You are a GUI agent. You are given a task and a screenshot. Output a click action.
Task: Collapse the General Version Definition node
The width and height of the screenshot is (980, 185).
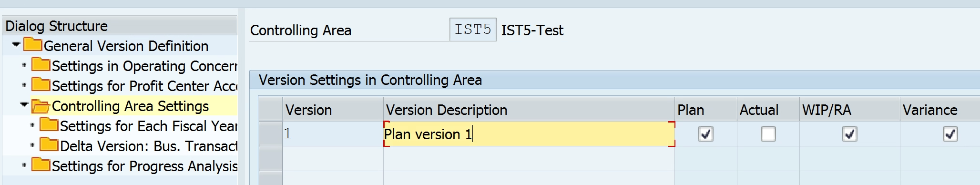pyautogui.click(x=16, y=45)
